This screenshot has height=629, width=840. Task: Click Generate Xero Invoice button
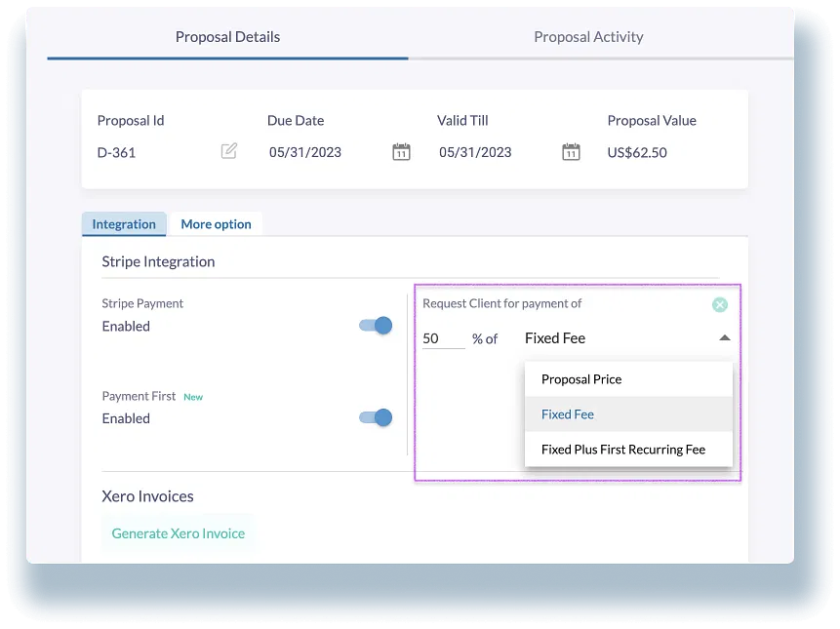pos(178,533)
